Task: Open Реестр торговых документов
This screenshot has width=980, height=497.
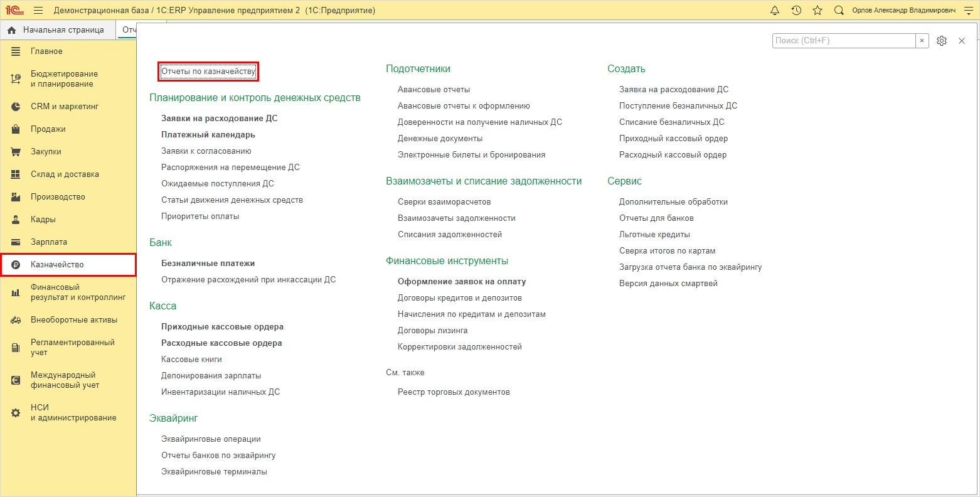Action: pos(454,392)
